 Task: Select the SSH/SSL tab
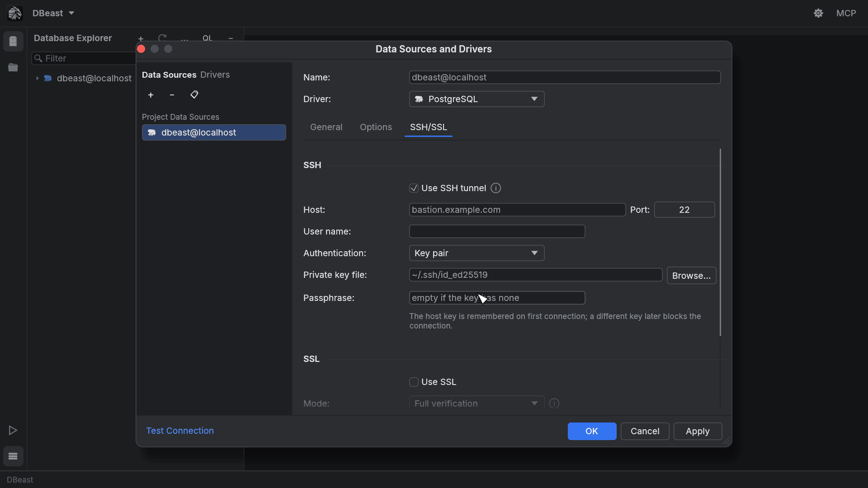(x=428, y=127)
